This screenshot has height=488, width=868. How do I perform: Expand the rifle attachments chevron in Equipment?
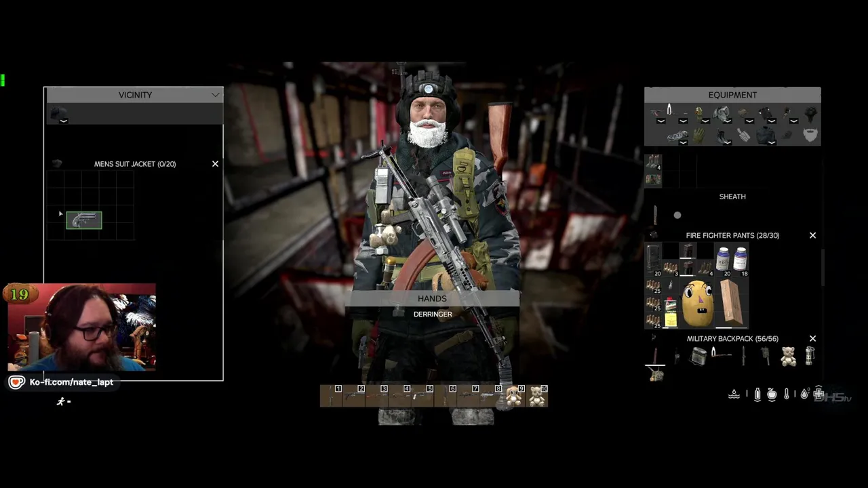(661, 121)
